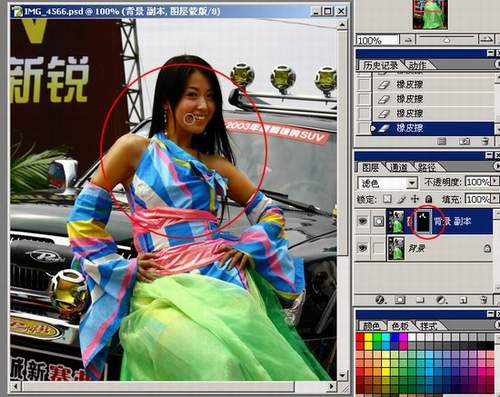
Task: Create a new layer set folder
Action: [420, 300]
